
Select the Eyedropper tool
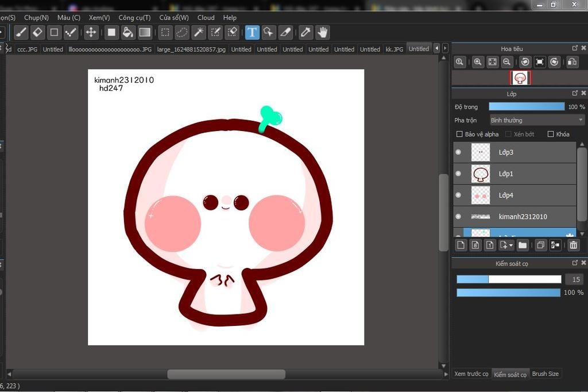tap(305, 33)
